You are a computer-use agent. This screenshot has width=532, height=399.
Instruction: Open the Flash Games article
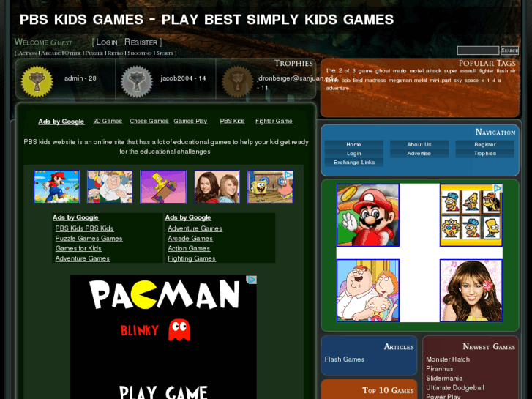pos(345,359)
